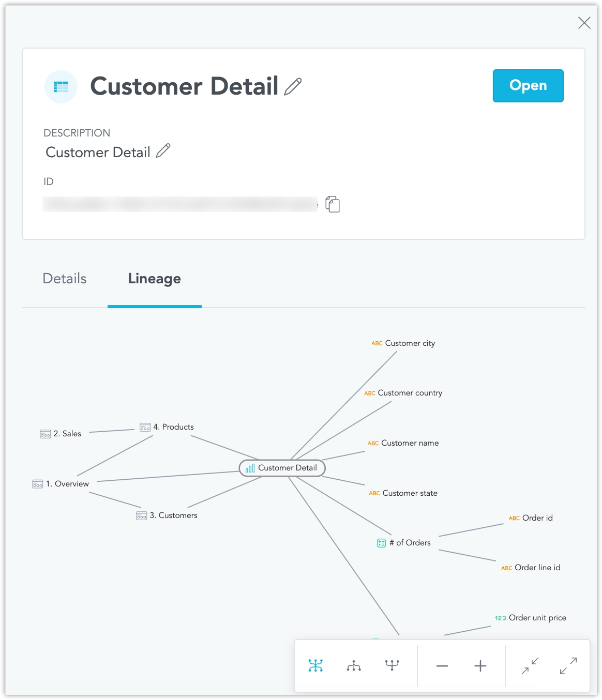Zoom out the lineage graph
The image size is (602, 700).
tap(442, 666)
